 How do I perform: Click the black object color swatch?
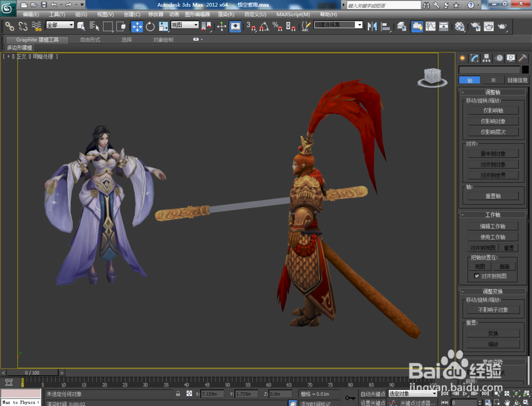click(525, 70)
